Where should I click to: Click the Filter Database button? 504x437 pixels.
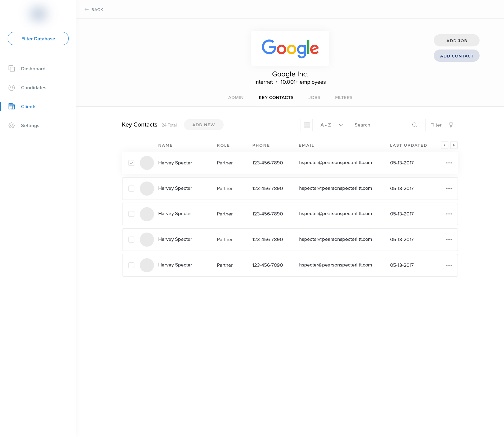38,39
